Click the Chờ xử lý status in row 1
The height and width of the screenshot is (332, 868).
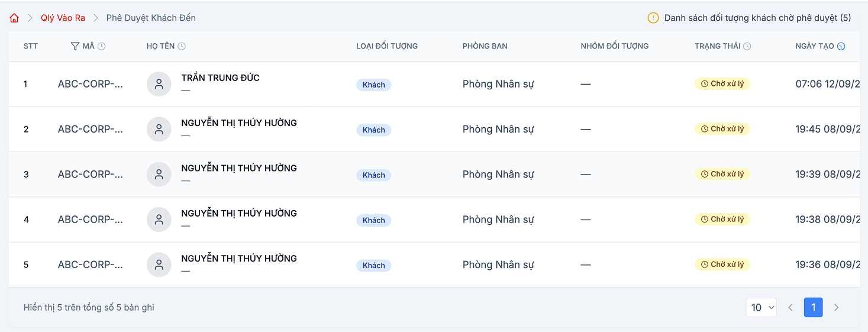coord(722,84)
